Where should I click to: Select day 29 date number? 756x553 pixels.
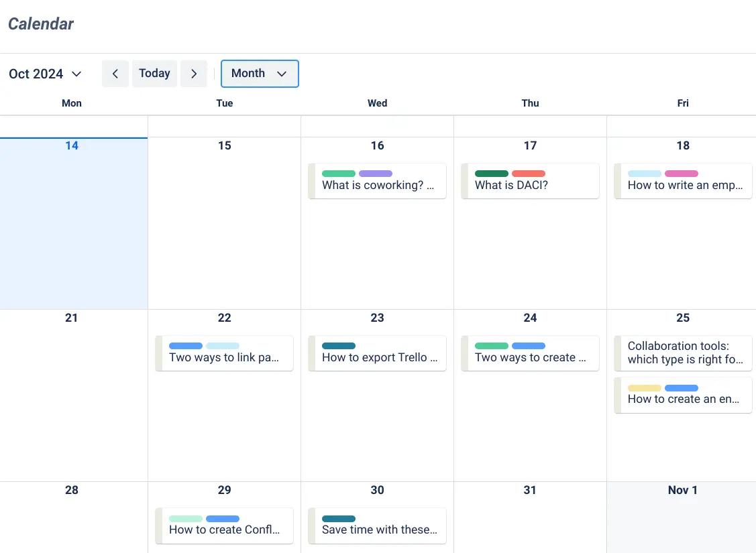[224, 490]
